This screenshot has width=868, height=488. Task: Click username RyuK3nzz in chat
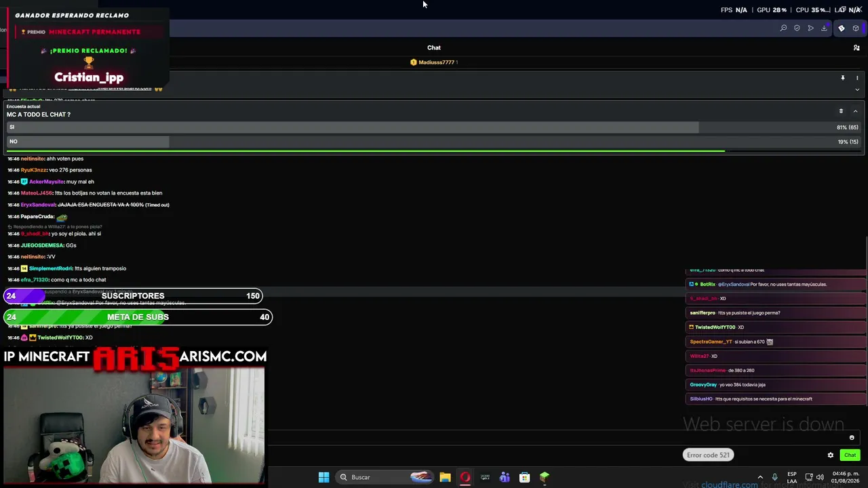click(x=34, y=170)
